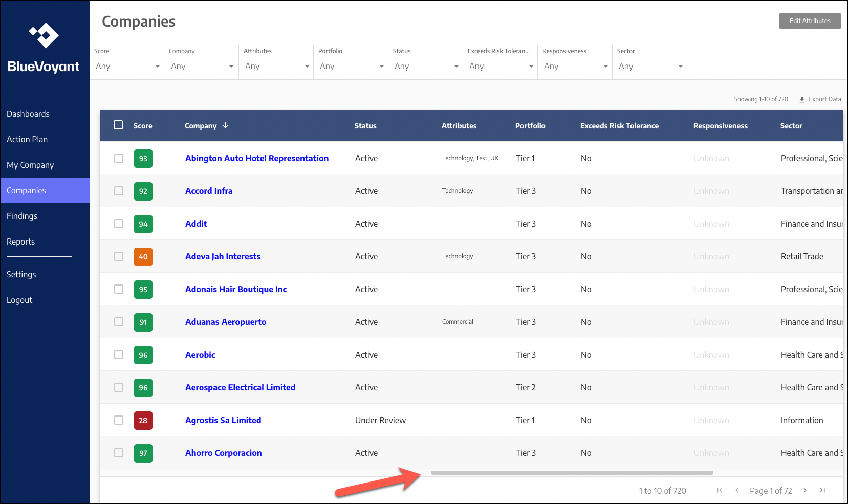Select the Agrostis Sa Limited checkbox
Viewport: 848px width, 504px height.
click(x=119, y=420)
